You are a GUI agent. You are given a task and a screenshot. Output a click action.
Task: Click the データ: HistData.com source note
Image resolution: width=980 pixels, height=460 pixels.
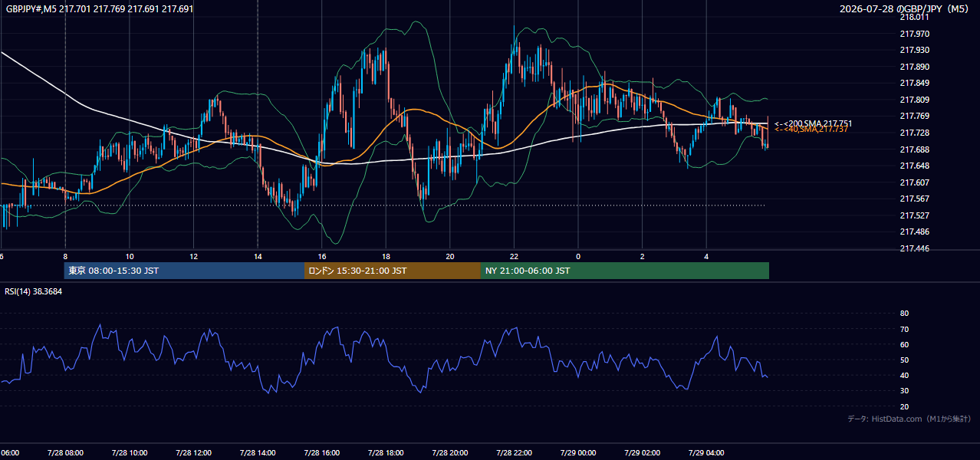click(909, 419)
